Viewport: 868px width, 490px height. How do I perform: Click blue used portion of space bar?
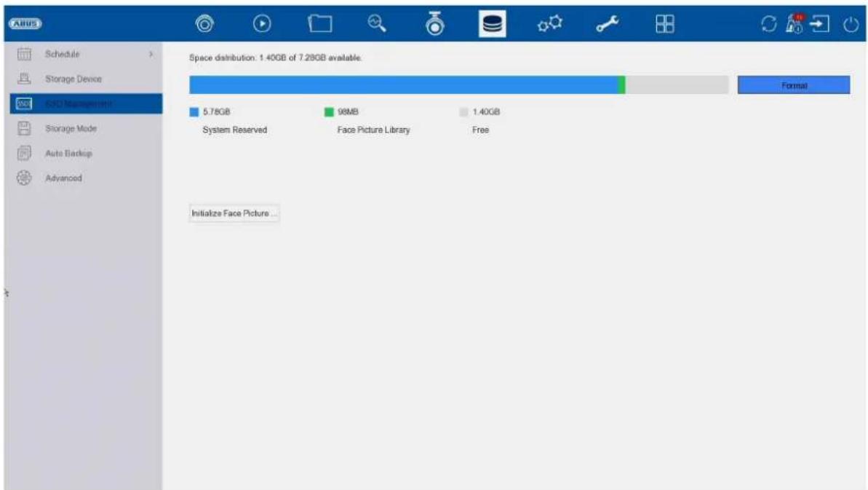click(404, 84)
